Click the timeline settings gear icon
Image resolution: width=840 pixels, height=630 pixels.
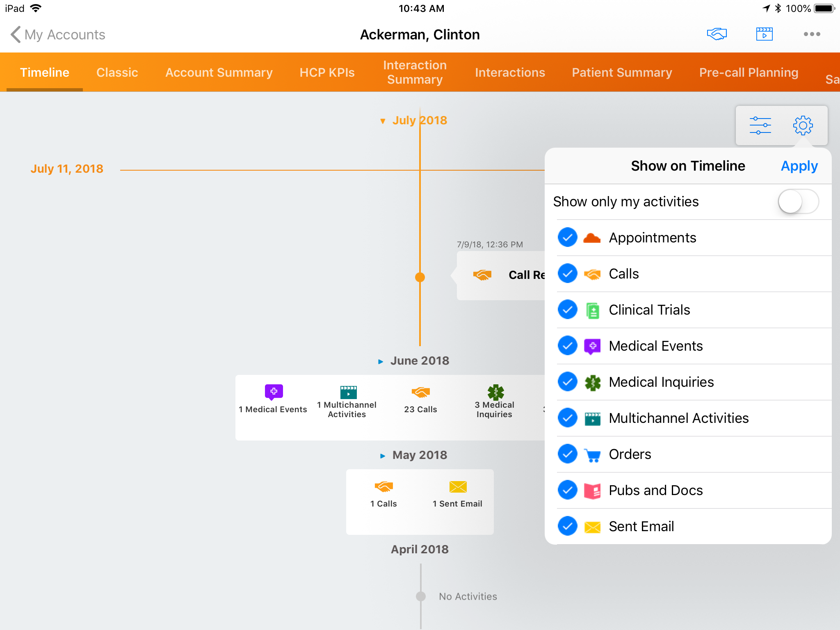pos(803,126)
